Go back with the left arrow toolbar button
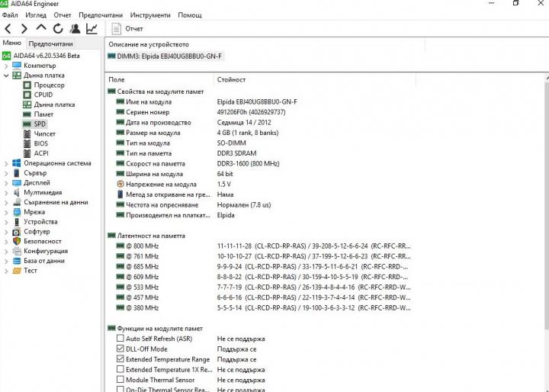Image resolution: width=549 pixels, height=392 pixels. (x=8, y=28)
